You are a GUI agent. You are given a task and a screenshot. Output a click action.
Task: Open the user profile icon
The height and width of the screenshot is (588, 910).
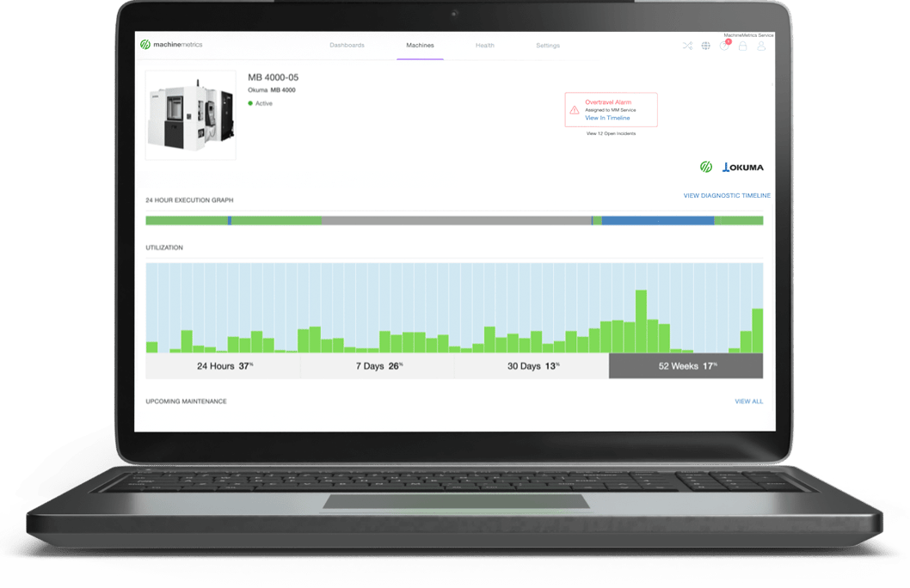tap(761, 46)
